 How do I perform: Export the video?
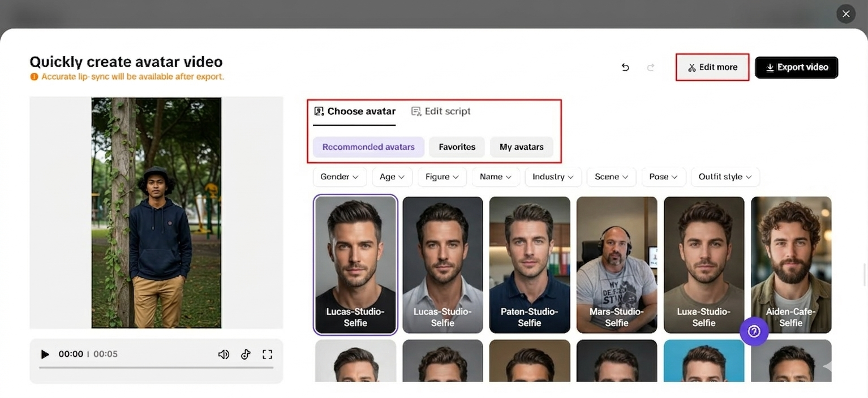[796, 67]
